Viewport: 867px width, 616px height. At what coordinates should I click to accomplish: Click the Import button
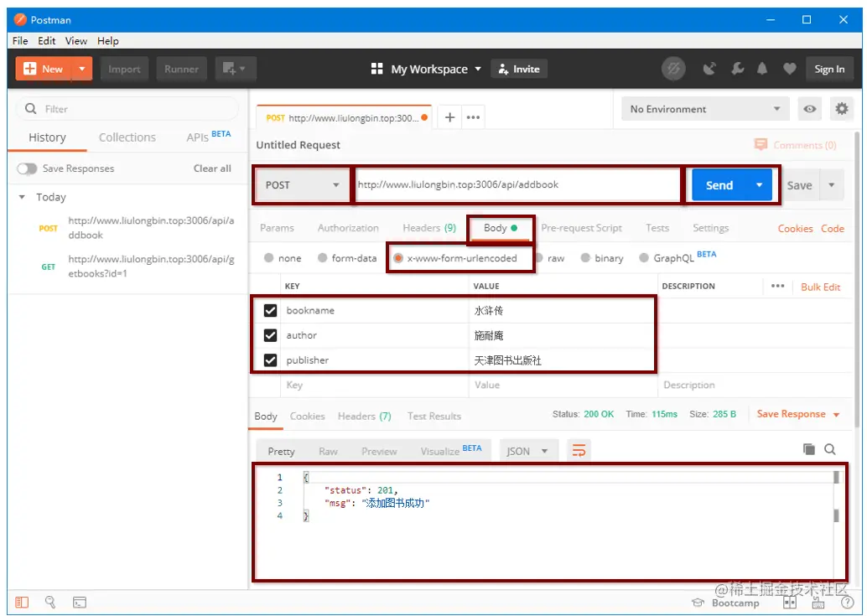click(124, 69)
